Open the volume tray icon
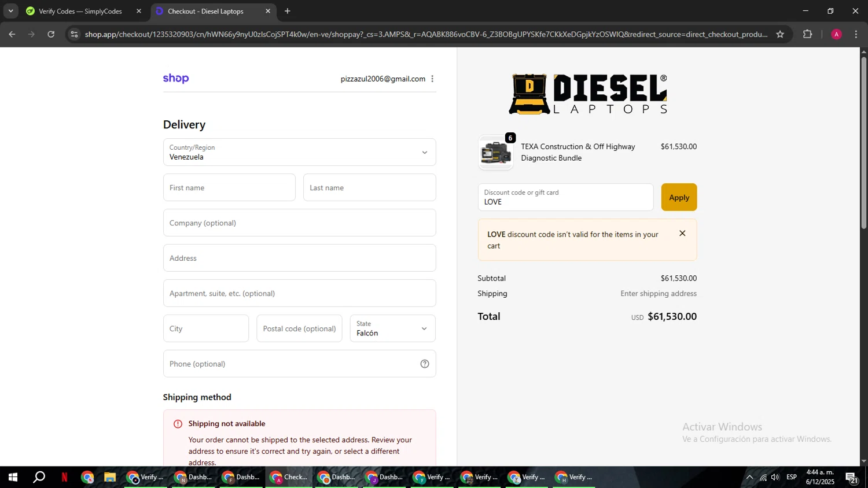The image size is (868, 488). [775, 478]
